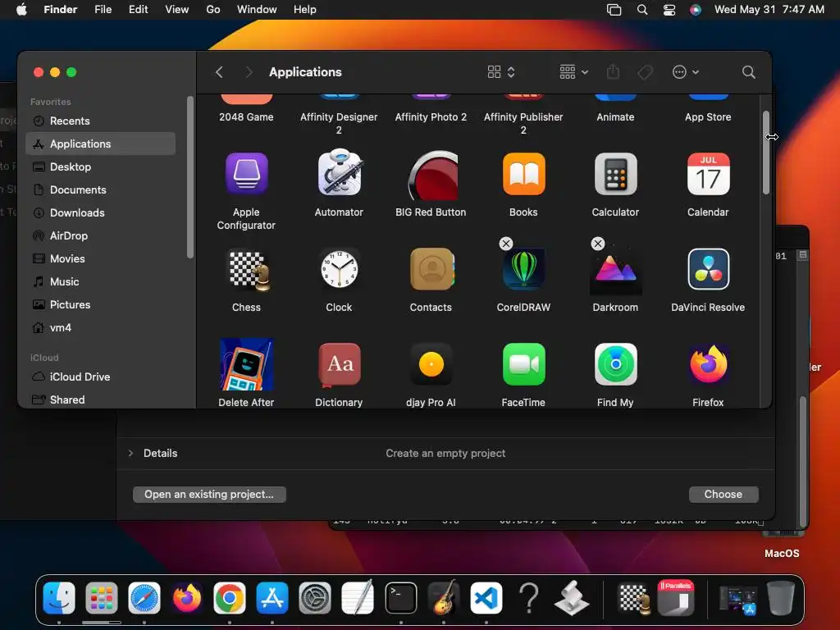Click the Share toolbar button
Screen dimensions: 840x630
click(614, 72)
